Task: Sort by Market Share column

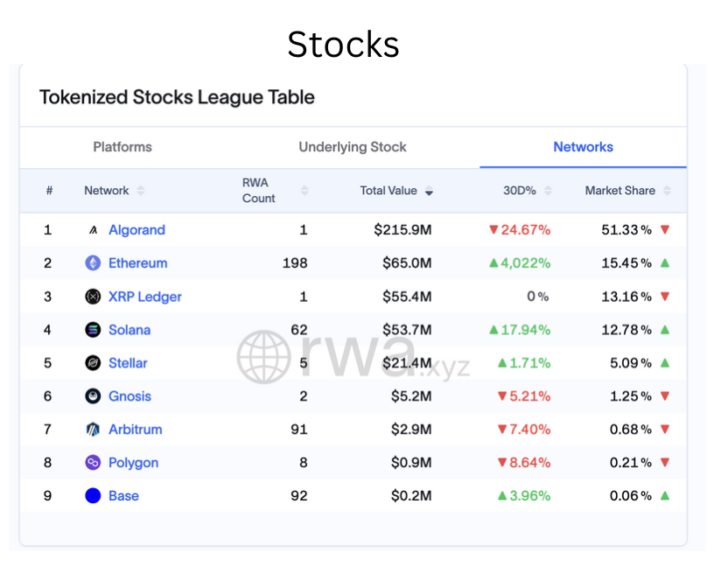Action: point(667,191)
